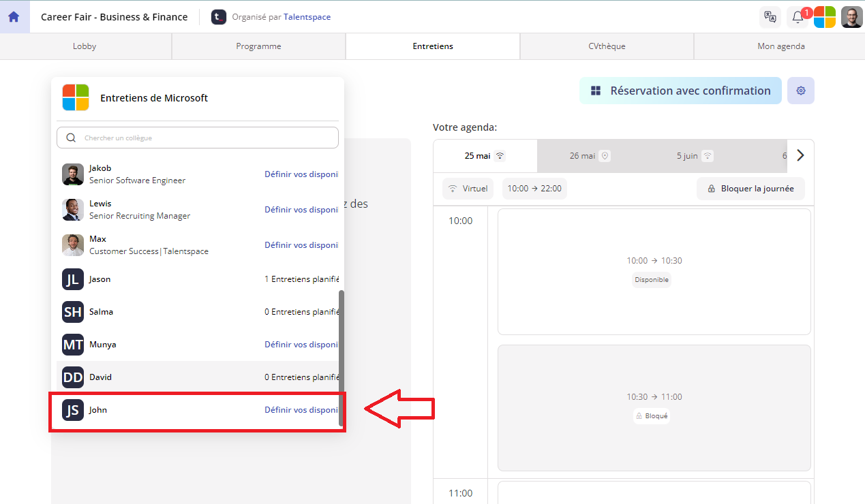Click the colleague list scrollbar
The width and height of the screenshot is (865, 504).
click(342, 359)
